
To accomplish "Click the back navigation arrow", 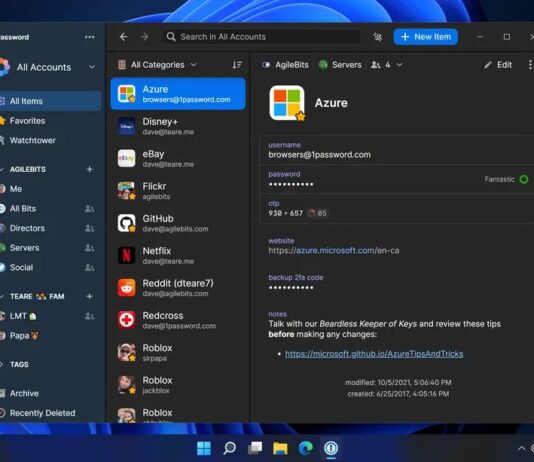I will 124,37.
